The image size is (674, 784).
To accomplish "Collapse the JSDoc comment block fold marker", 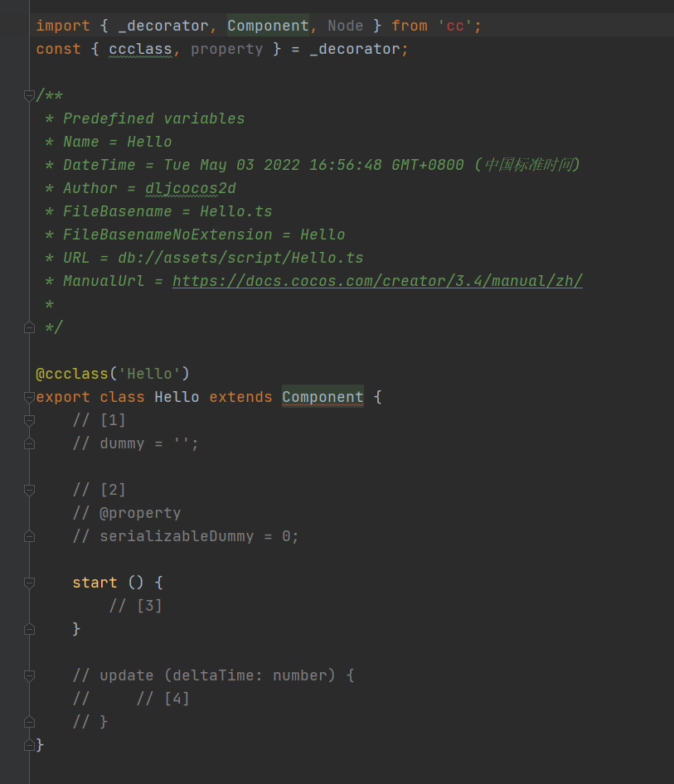I will 30,95.
